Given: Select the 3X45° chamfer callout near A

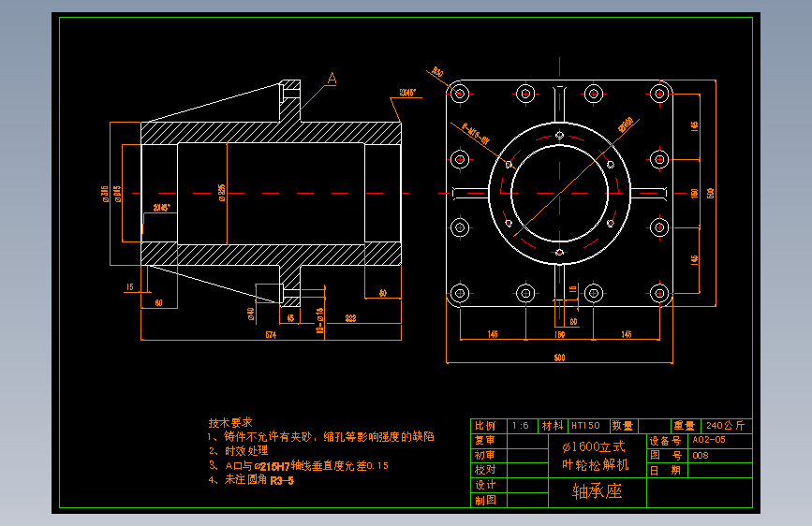Looking at the screenshot, I should (x=407, y=93).
